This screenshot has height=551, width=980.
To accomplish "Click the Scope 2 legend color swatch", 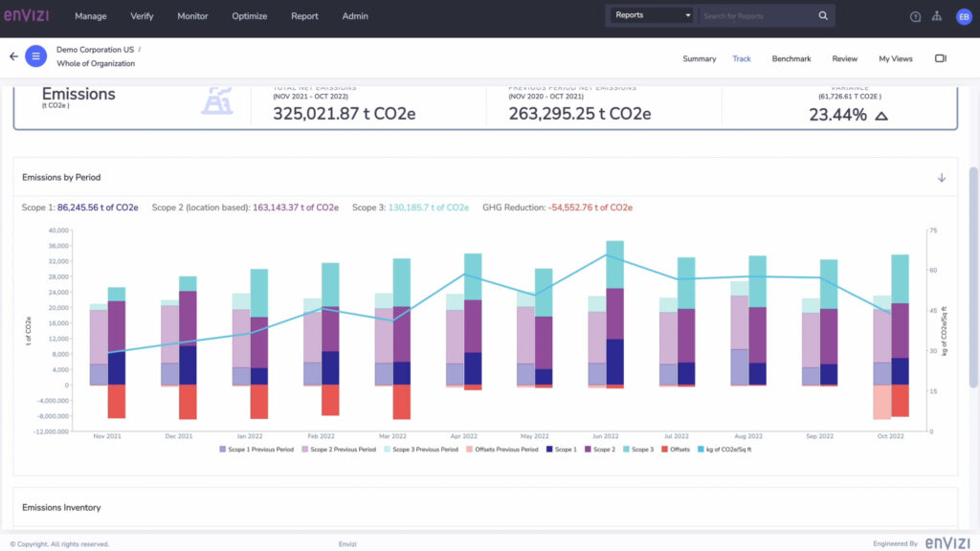I will click(x=587, y=449).
